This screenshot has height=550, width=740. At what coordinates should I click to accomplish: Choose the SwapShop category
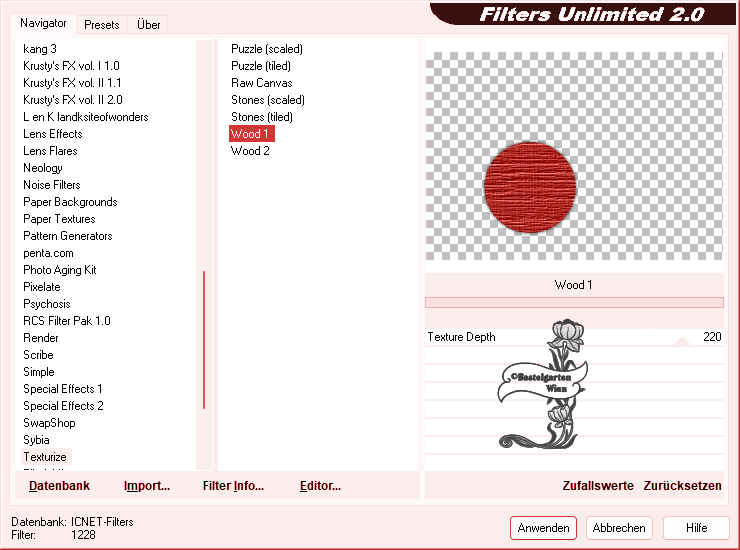[49, 423]
